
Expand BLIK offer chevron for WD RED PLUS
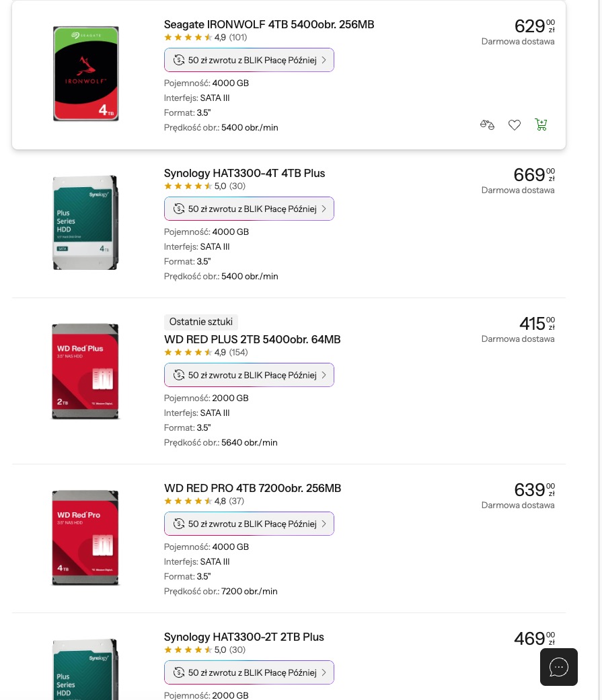[324, 375]
